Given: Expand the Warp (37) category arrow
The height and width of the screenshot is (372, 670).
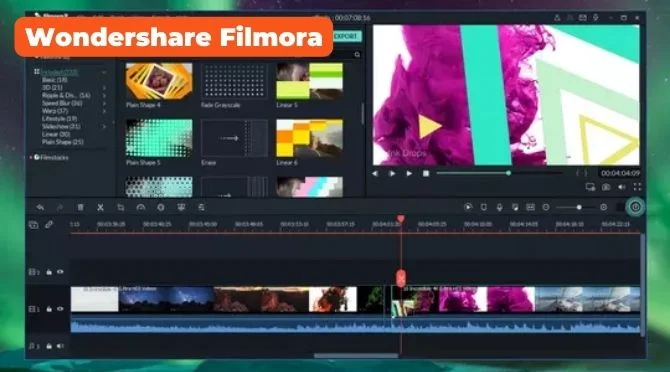Looking at the screenshot, I should click(104, 111).
